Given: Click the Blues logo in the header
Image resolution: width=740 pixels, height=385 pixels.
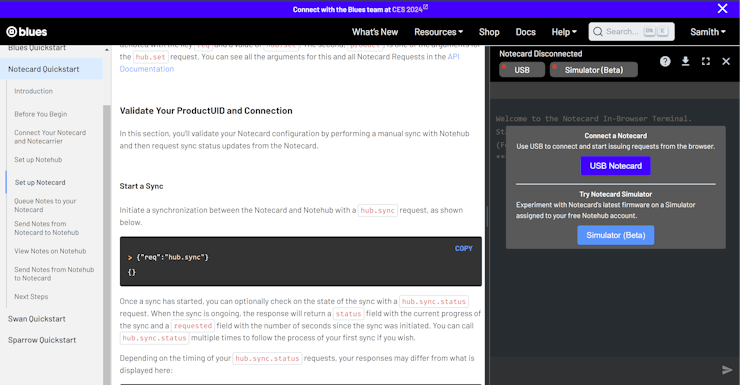Looking at the screenshot, I should point(27,32).
